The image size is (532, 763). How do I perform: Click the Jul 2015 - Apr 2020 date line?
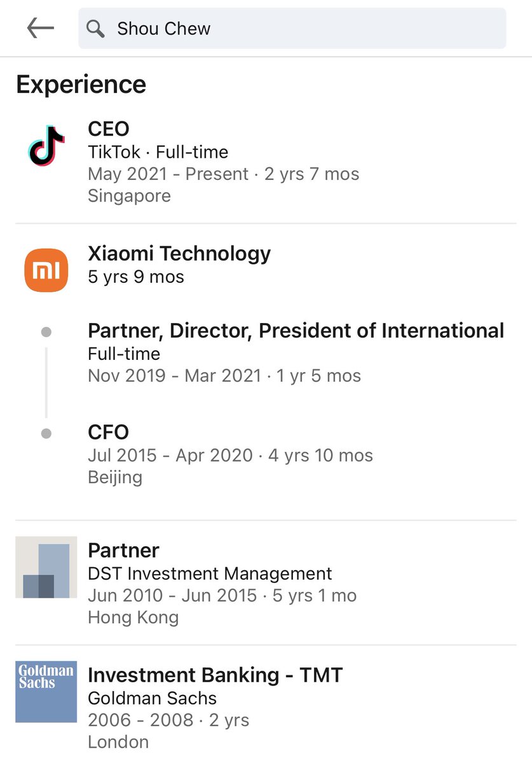tap(230, 455)
